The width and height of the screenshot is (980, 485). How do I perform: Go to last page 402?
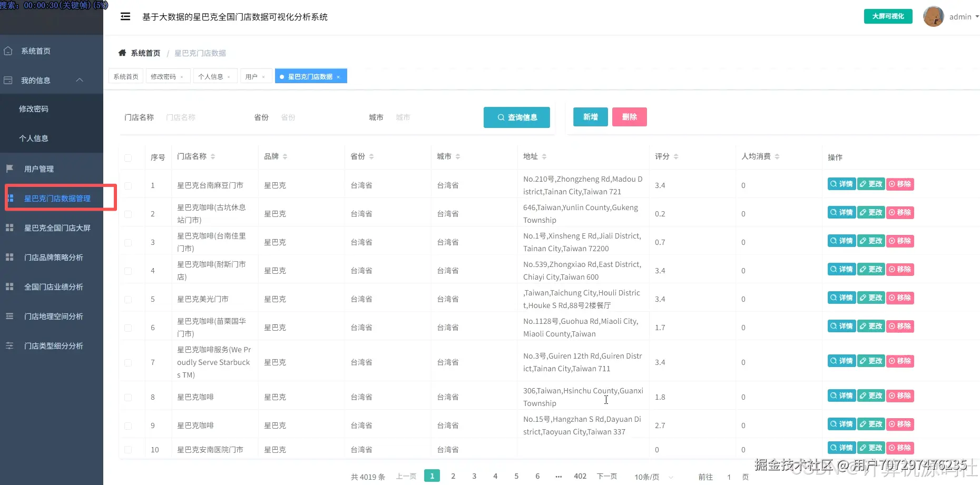(580, 476)
